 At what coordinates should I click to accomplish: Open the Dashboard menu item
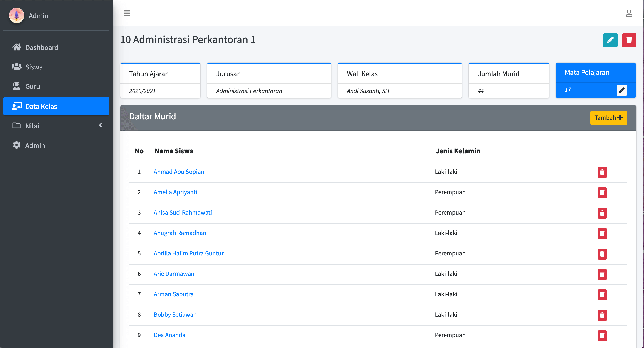coord(56,47)
